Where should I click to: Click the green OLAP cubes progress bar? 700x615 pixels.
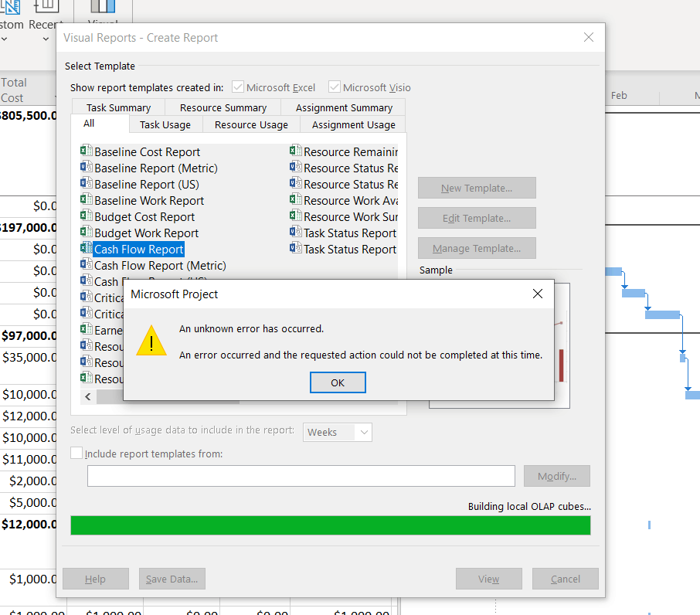coord(331,525)
